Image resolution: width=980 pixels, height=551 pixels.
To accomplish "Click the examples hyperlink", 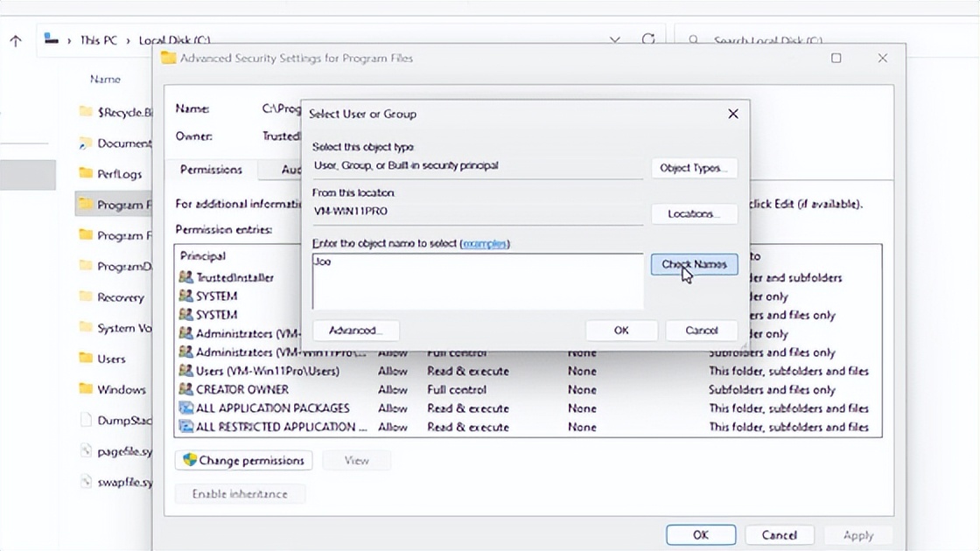I will pyautogui.click(x=484, y=243).
